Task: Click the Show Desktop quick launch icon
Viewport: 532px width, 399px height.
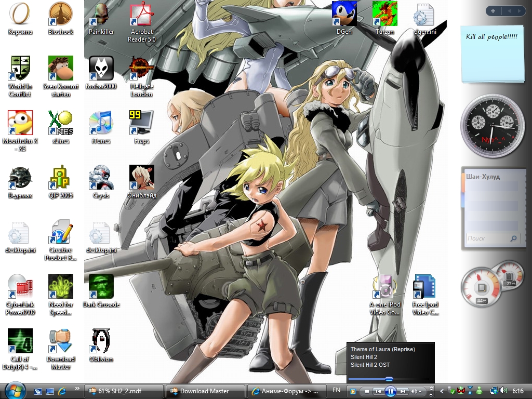Action: [50, 391]
